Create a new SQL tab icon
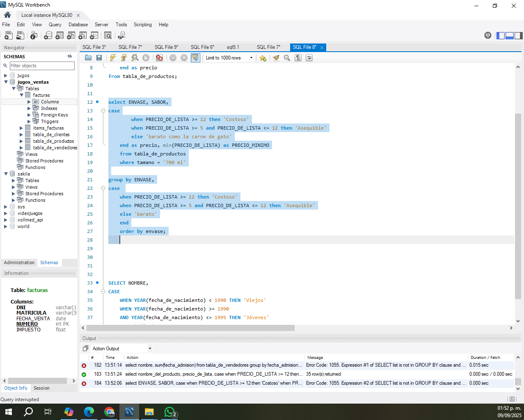Screen dimensions: 524x420 tap(8, 36)
